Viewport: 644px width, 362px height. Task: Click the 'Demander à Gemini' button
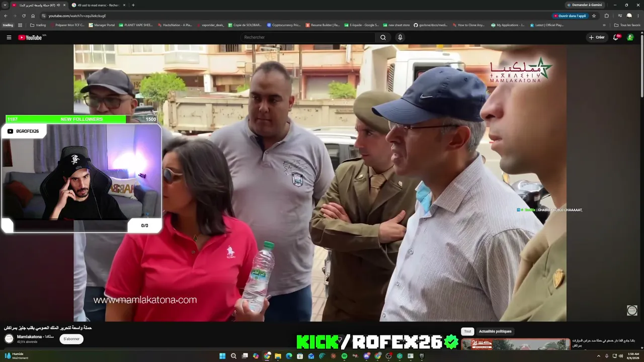pyautogui.click(x=584, y=5)
